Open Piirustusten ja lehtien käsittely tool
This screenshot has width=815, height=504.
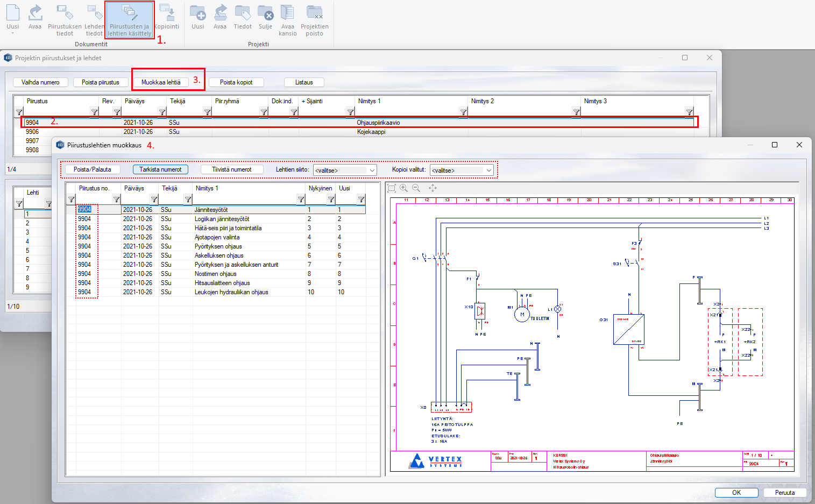pyautogui.click(x=129, y=19)
